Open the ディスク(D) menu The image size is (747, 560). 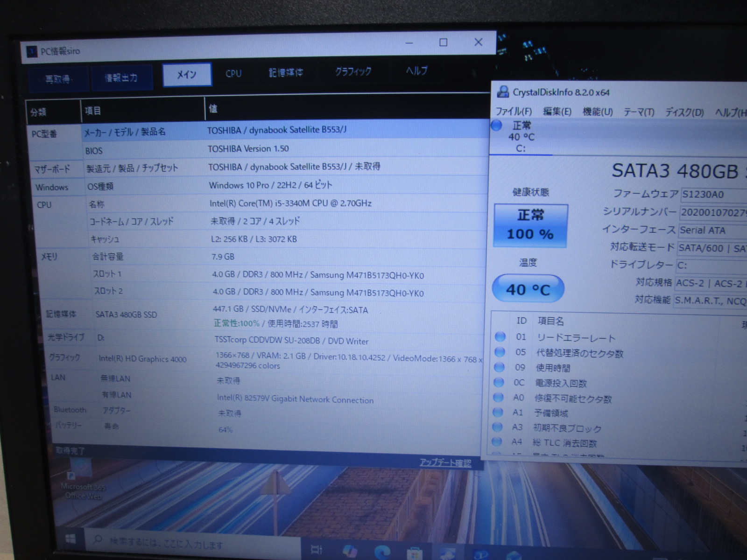click(x=684, y=112)
